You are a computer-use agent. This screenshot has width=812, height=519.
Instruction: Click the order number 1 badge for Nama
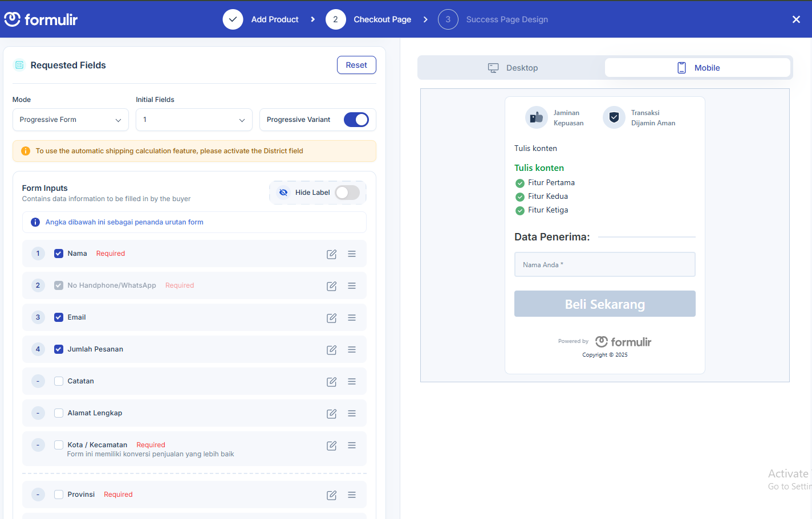[38, 254]
